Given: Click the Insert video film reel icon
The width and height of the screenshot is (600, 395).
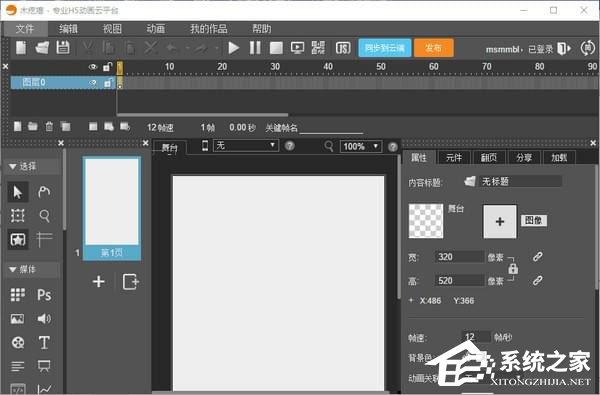Looking at the screenshot, I should [x=18, y=342].
